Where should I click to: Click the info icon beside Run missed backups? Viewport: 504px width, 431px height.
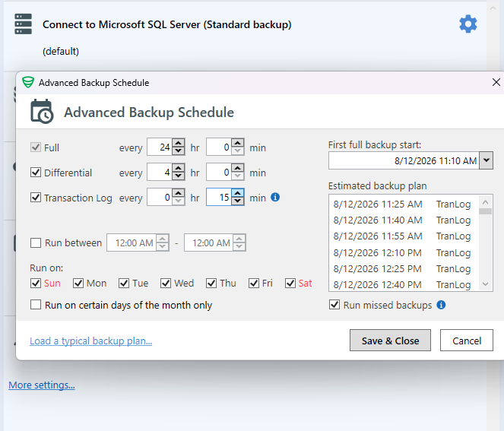coord(441,305)
